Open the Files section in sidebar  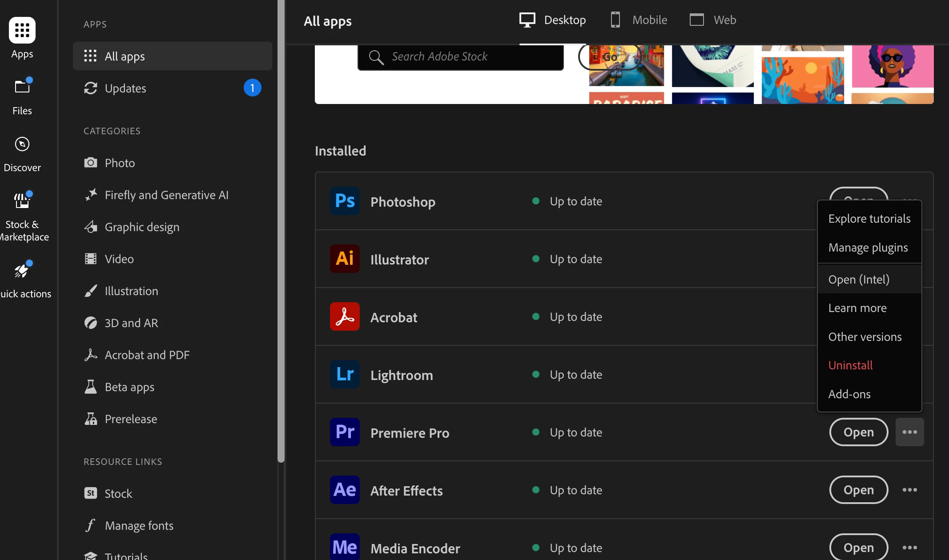tap(22, 96)
